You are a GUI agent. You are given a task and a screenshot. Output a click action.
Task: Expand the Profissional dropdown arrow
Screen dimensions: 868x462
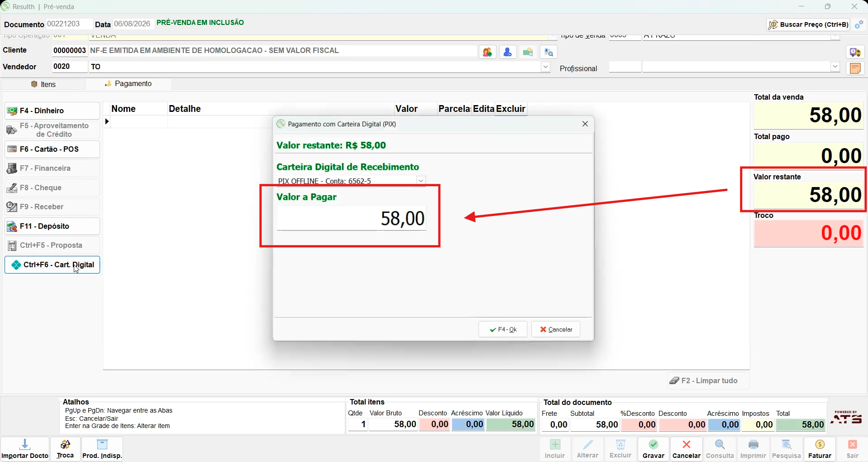point(835,67)
